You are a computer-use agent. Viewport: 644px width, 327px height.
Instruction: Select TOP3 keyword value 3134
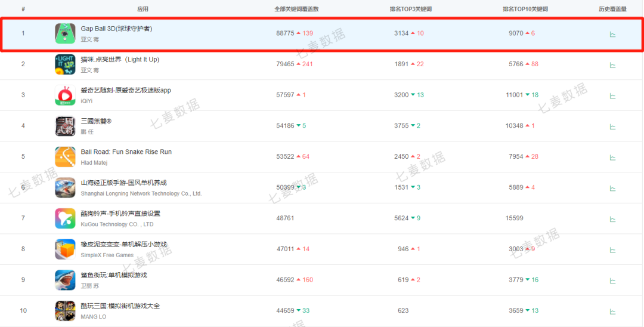pyautogui.click(x=401, y=33)
